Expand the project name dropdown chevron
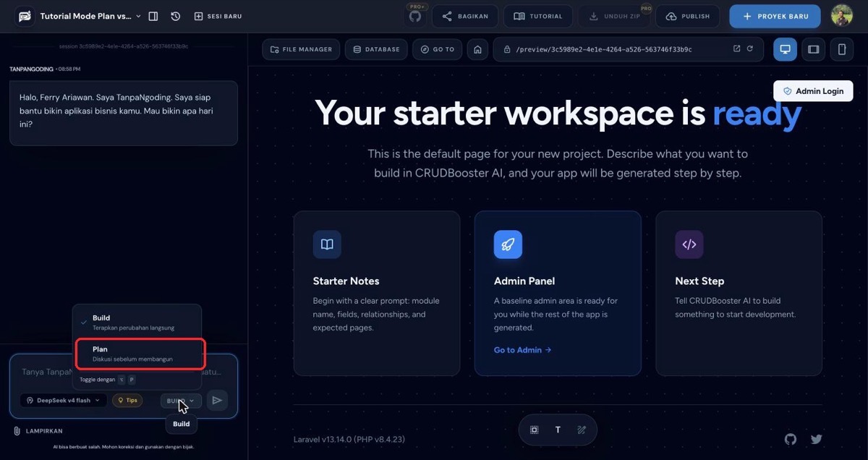Screen dimensions: 868x460 coord(138,16)
